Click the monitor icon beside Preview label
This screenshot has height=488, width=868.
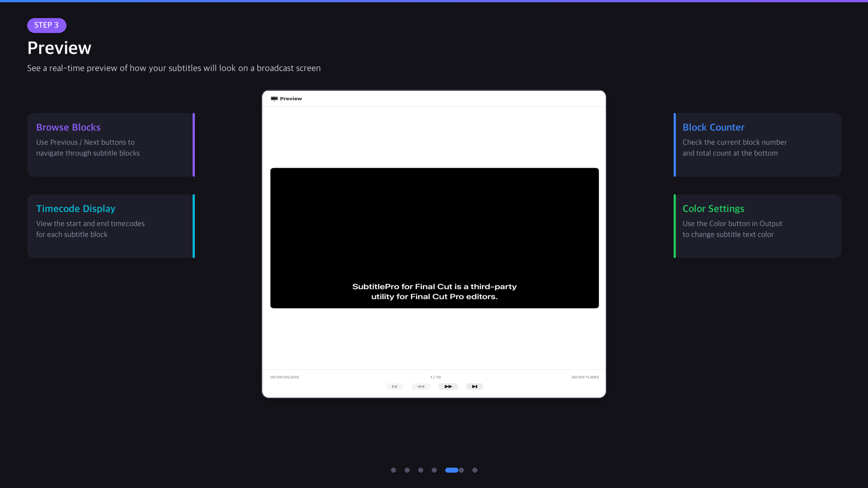coord(274,99)
